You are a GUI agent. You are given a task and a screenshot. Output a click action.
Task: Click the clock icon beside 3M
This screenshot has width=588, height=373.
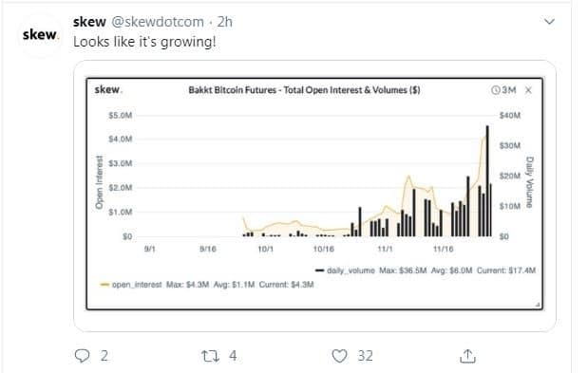click(495, 90)
